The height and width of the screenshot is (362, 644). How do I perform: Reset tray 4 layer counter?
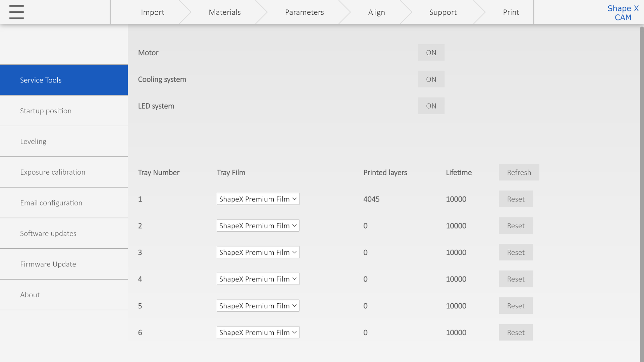515,279
